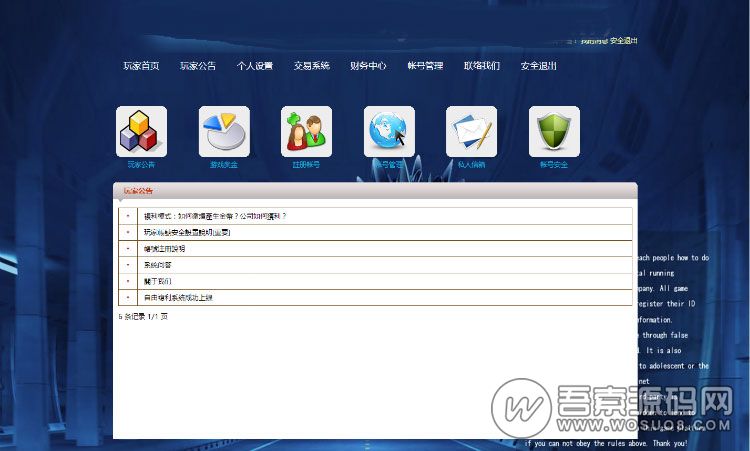Open the 注册帐号 two-people icon
Viewport: 750px width, 451px height.
coord(306,131)
